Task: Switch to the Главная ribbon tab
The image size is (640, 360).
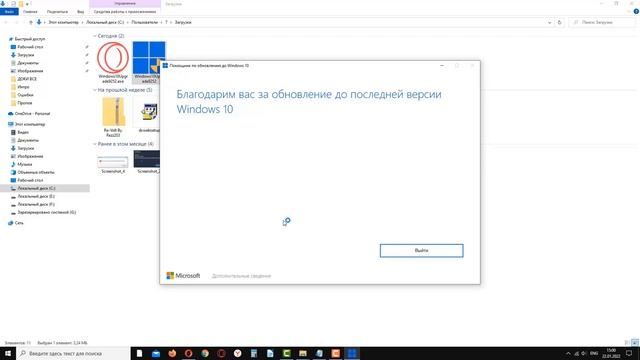Action: 30,12
